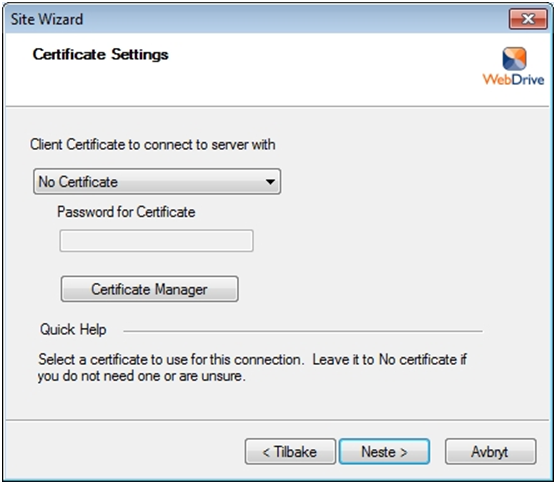Click the Quick Help separator line
This screenshot has width=556, height=484.
(303, 332)
